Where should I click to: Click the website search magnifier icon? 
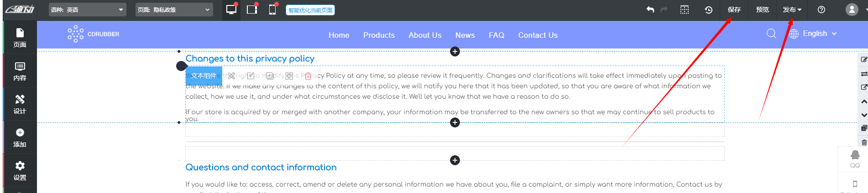tap(771, 34)
